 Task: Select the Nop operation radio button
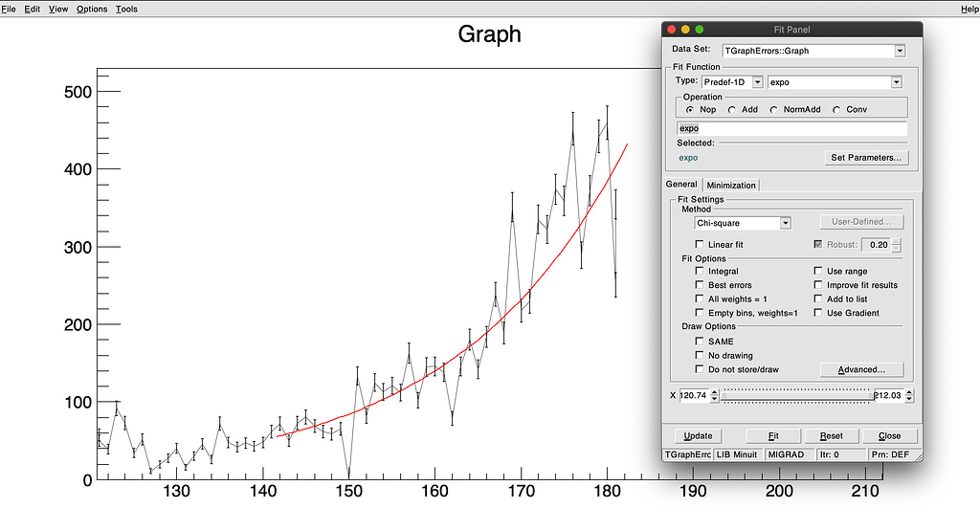click(690, 109)
